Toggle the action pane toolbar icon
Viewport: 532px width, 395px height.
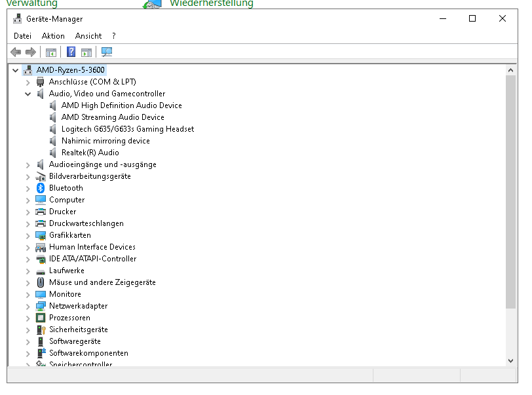[x=86, y=52]
